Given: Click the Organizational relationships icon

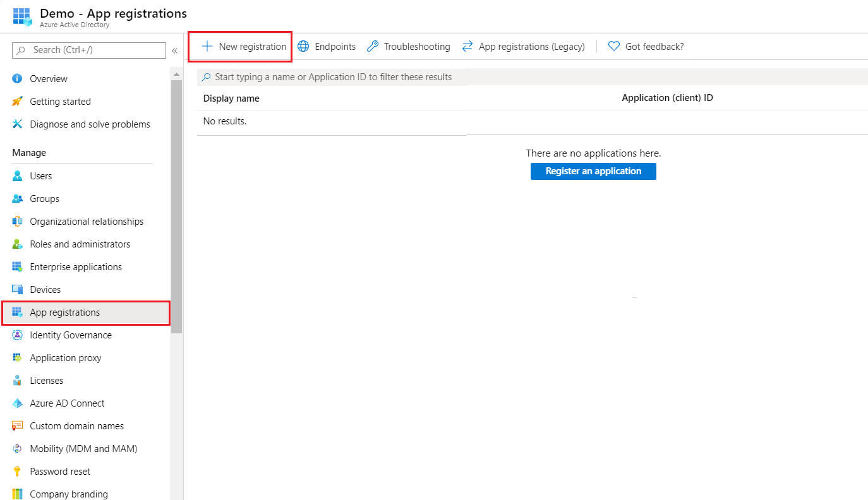Looking at the screenshot, I should point(17,222).
